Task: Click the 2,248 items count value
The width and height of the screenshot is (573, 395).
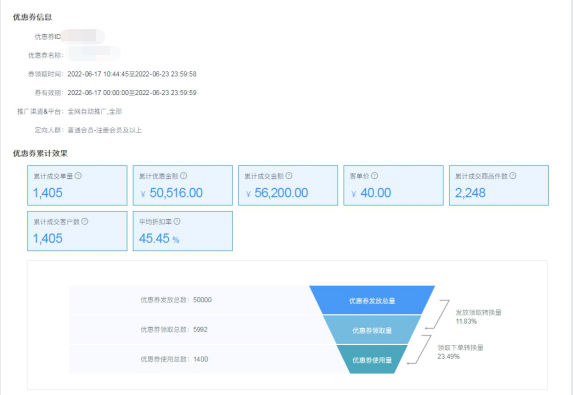Action: point(470,193)
